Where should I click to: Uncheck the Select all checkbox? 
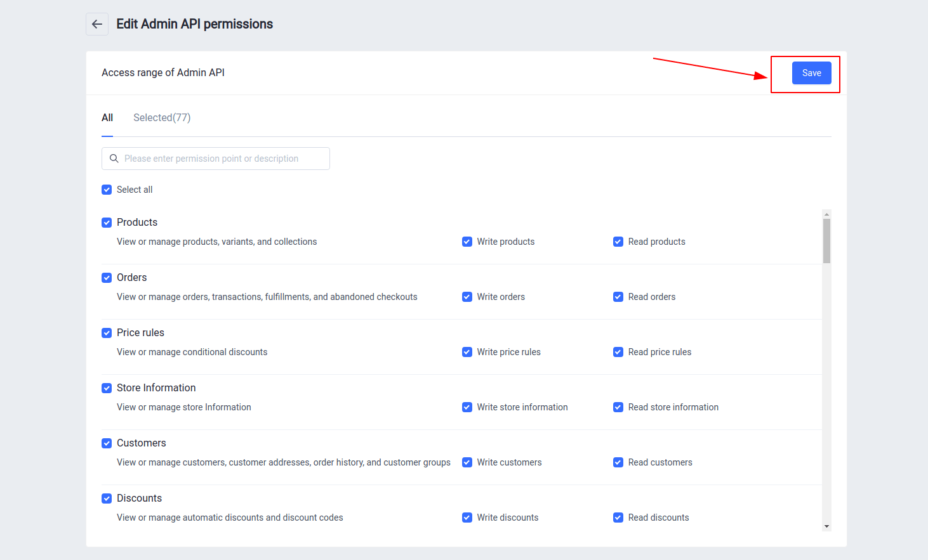(107, 190)
